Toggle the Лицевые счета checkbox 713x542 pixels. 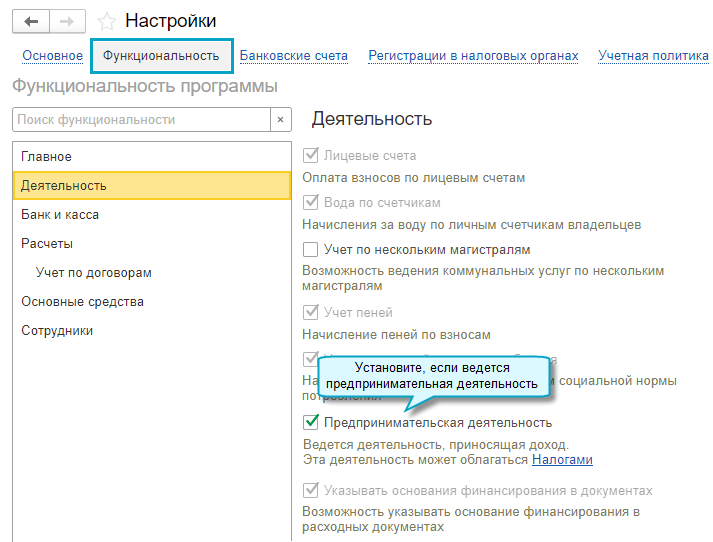point(311,156)
